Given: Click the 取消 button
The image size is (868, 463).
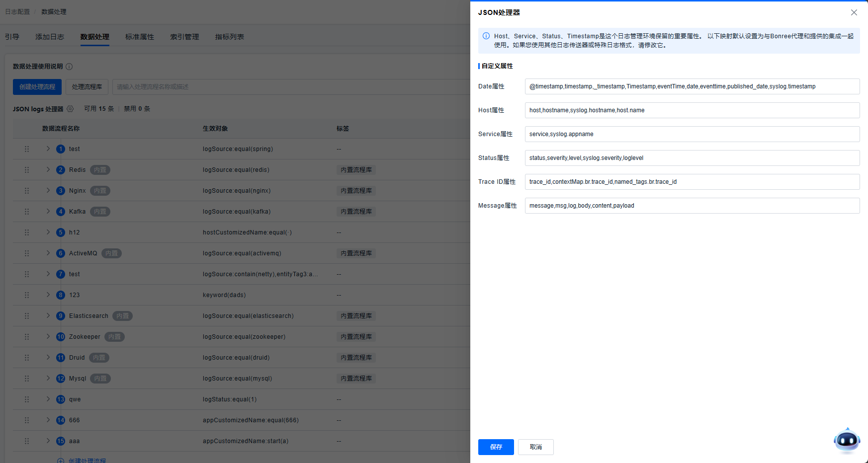Looking at the screenshot, I should [535, 447].
